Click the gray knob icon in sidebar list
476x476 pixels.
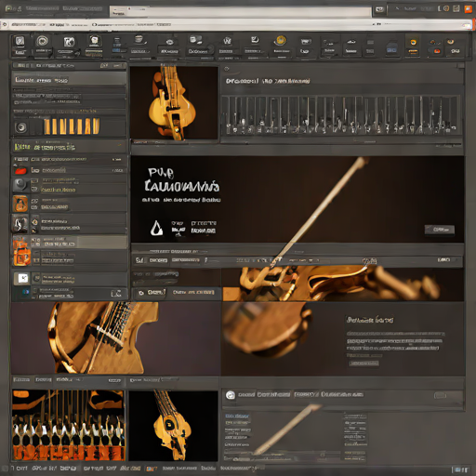coord(20,184)
